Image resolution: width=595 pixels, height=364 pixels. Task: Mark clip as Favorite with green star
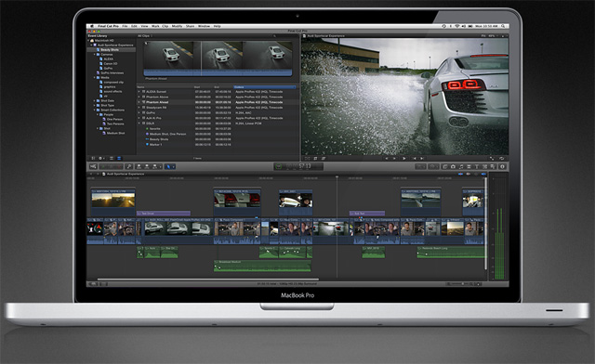[103, 166]
